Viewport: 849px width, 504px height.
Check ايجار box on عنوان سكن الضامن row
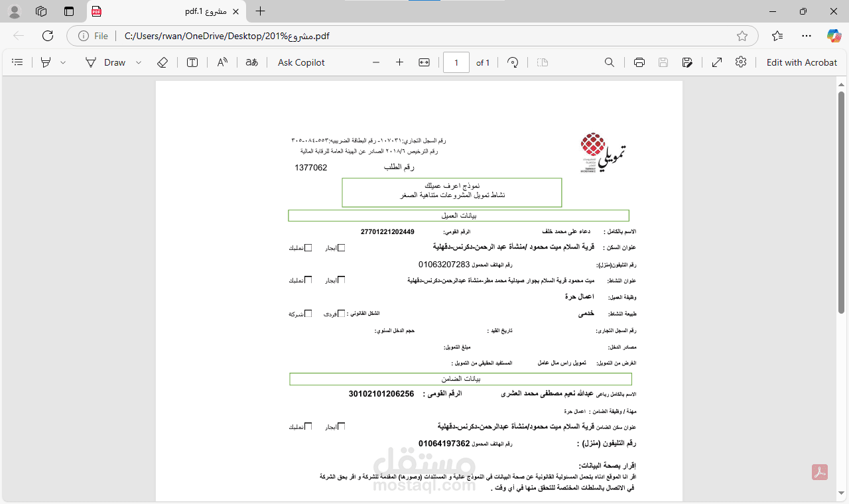point(342,426)
